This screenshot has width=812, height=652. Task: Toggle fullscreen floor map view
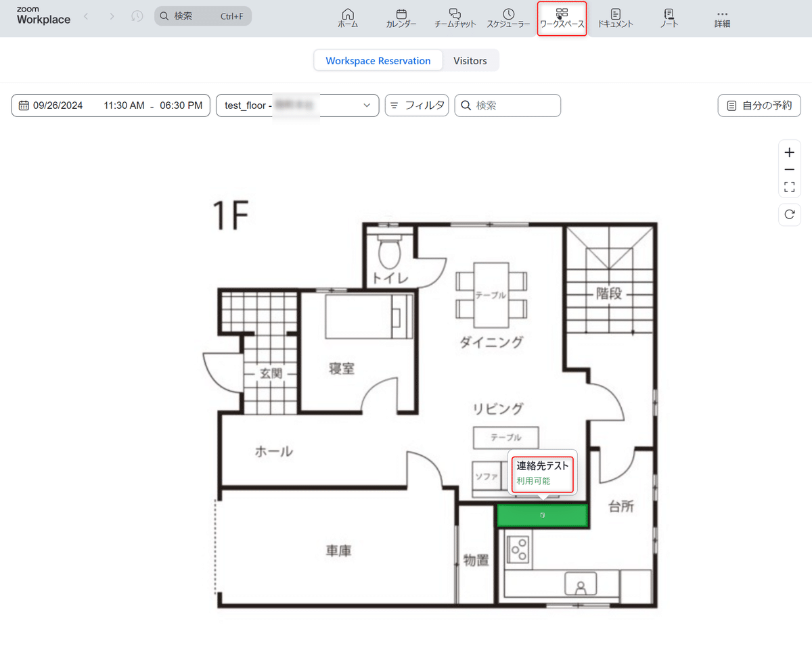(789, 187)
